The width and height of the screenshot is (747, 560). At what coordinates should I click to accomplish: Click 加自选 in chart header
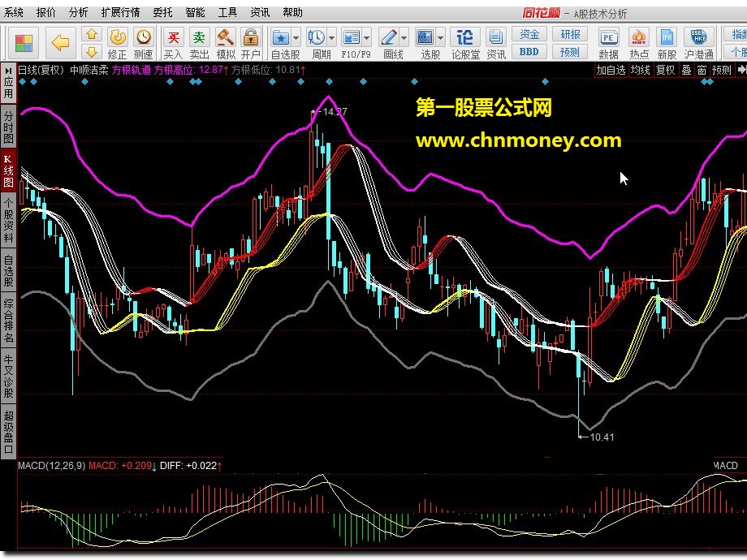tap(611, 70)
